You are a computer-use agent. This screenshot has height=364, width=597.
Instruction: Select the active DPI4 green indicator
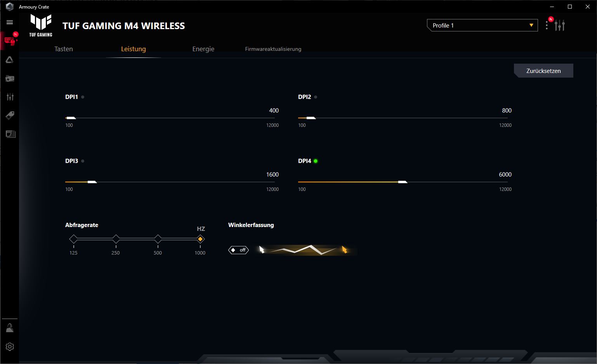click(x=316, y=161)
